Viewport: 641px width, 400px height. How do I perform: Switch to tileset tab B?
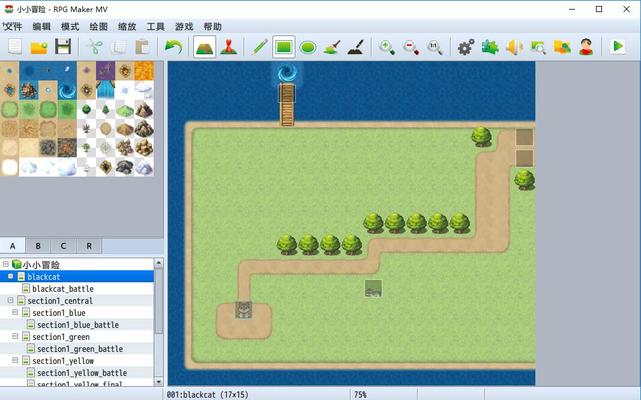click(38, 246)
